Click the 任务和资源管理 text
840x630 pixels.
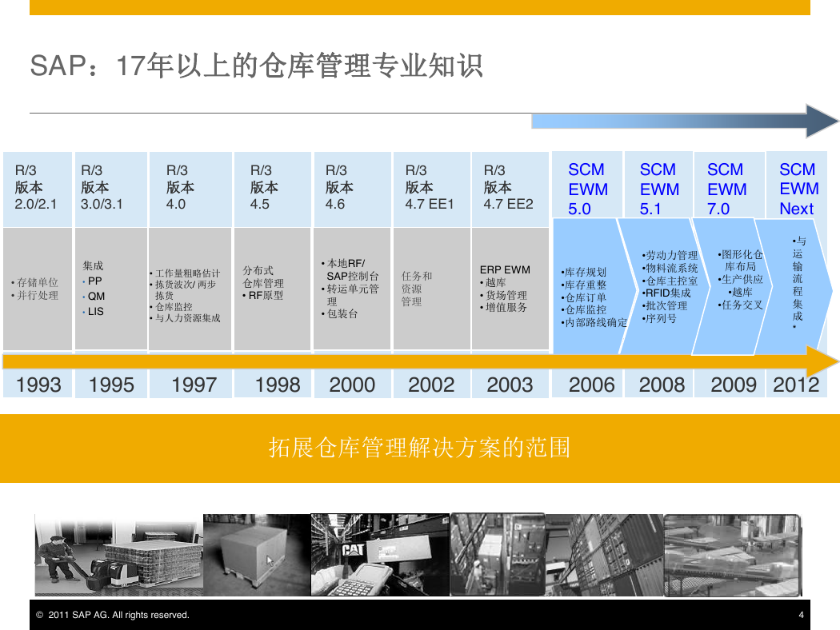[416, 289]
